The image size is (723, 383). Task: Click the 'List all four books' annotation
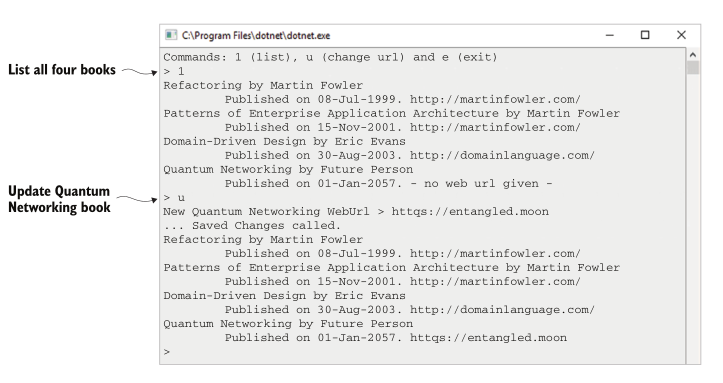62,70
